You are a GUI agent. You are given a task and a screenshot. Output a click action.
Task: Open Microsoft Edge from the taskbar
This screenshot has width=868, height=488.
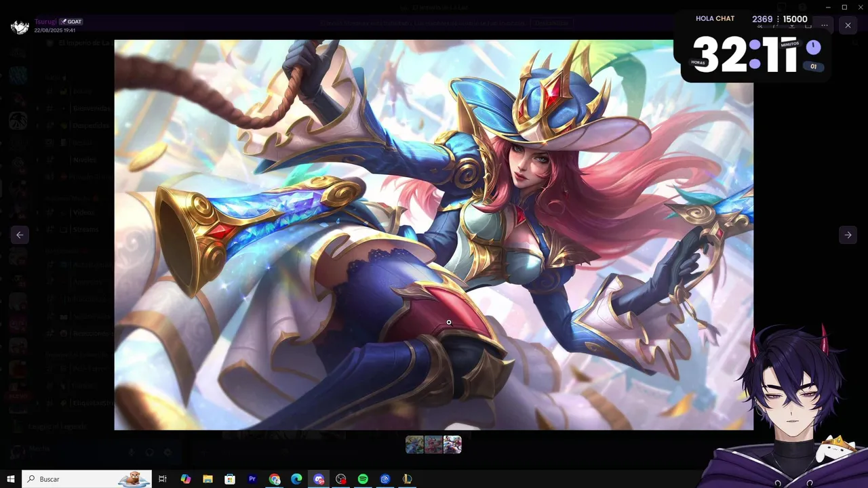point(296,479)
